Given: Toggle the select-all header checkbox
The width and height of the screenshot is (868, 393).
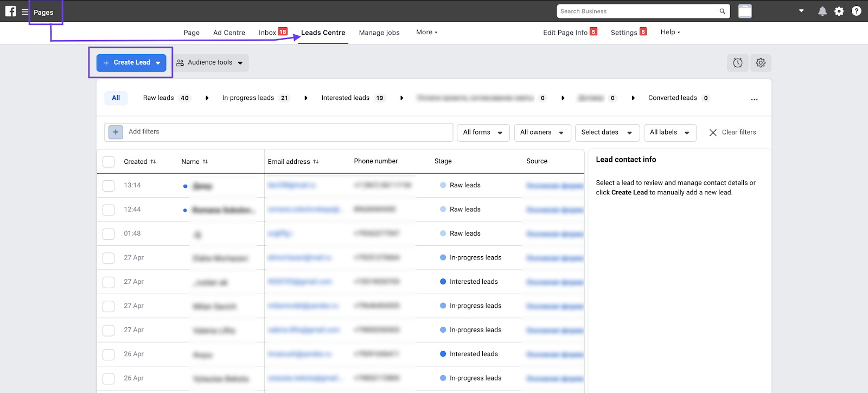Looking at the screenshot, I should (x=108, y=162).
